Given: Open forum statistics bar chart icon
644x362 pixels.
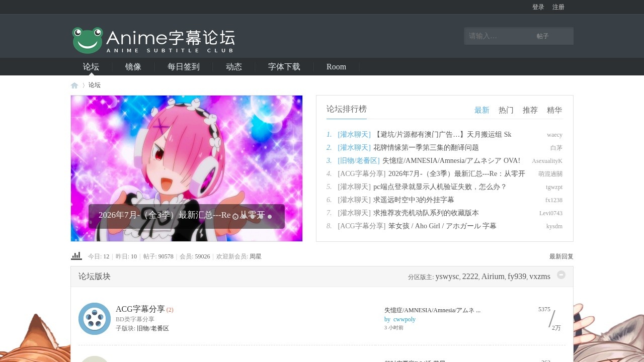Looking at the screenshot, I should [76, 256].
